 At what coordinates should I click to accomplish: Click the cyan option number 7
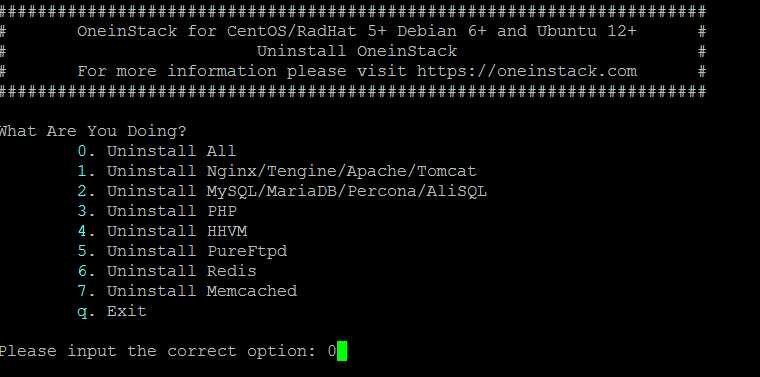pyautogui.click(x=82, y=291)
